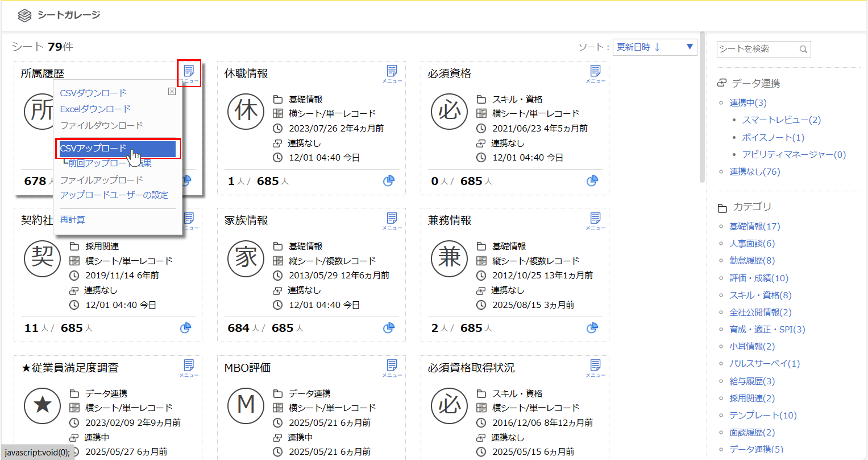Click the pie chart icon on 必須資格 card

click(592, 181)
